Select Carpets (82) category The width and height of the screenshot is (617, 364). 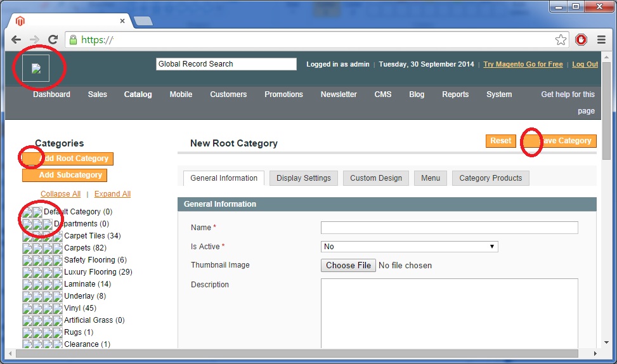pyautogui.click(x=86, y=248)
